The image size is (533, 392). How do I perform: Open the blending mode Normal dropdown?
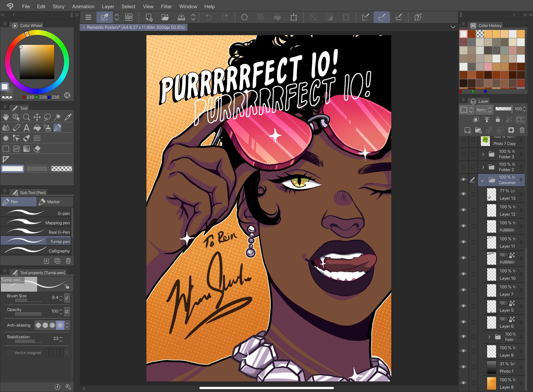pyautogui.click(x=484, y=110)
